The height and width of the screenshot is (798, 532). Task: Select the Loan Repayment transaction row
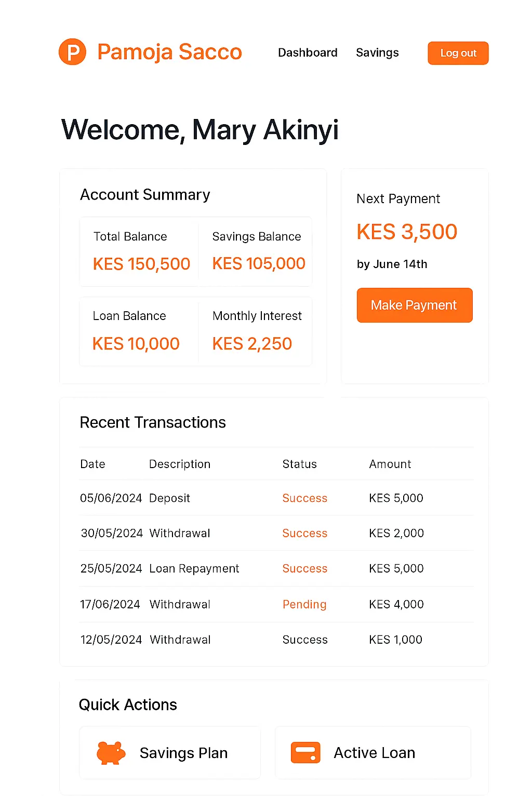(x=194, y=568)
